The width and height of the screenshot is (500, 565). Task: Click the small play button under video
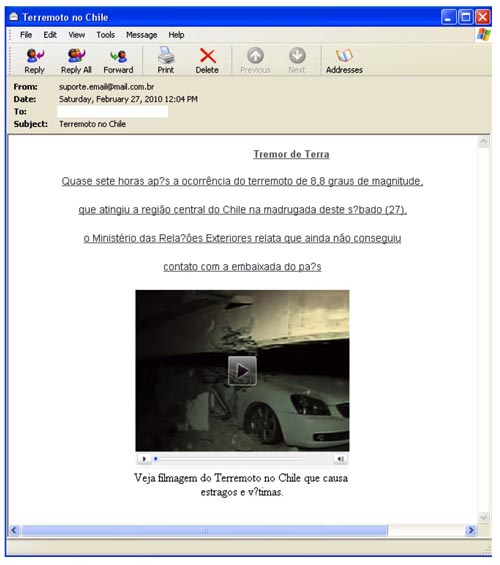click(x=144, y=459)
